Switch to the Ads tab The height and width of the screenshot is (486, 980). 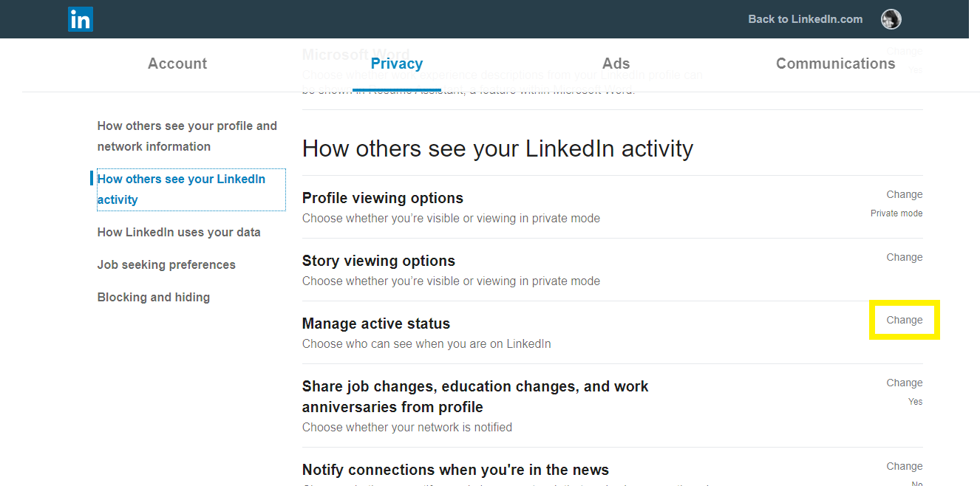click(x=616, y=64)
